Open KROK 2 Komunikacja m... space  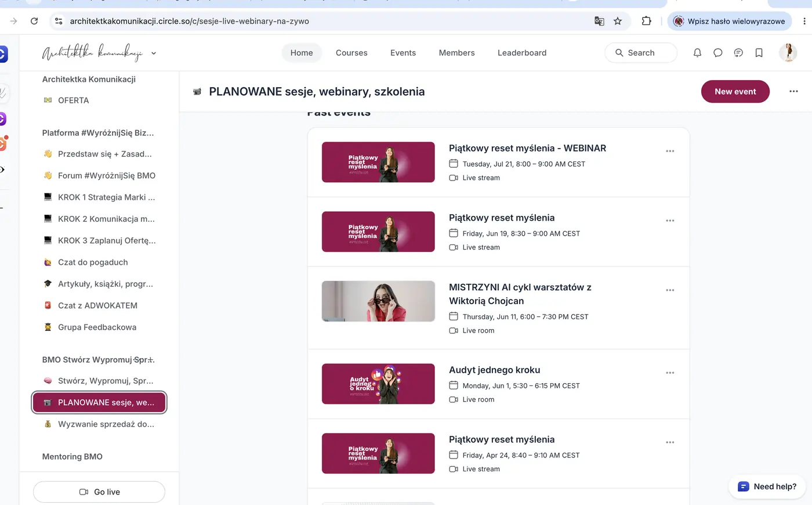99,219
